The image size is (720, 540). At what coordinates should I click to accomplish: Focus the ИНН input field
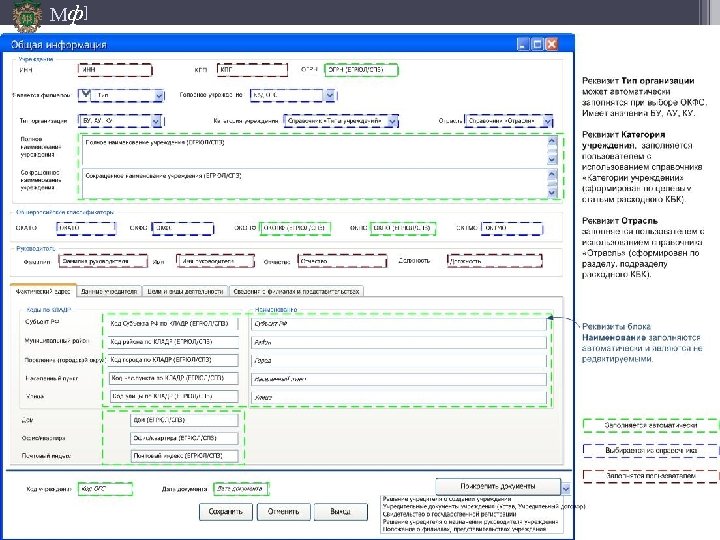[x=115, y=70]
